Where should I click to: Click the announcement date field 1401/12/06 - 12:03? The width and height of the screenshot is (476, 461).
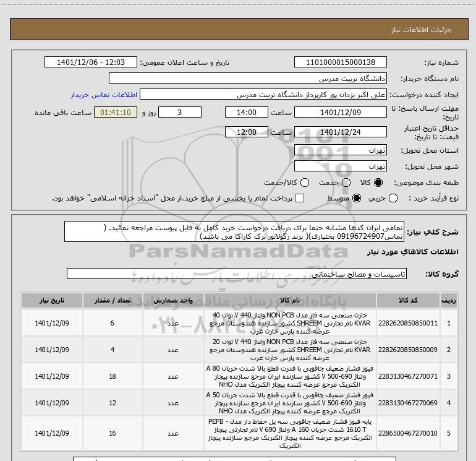[x=91, y=62]
